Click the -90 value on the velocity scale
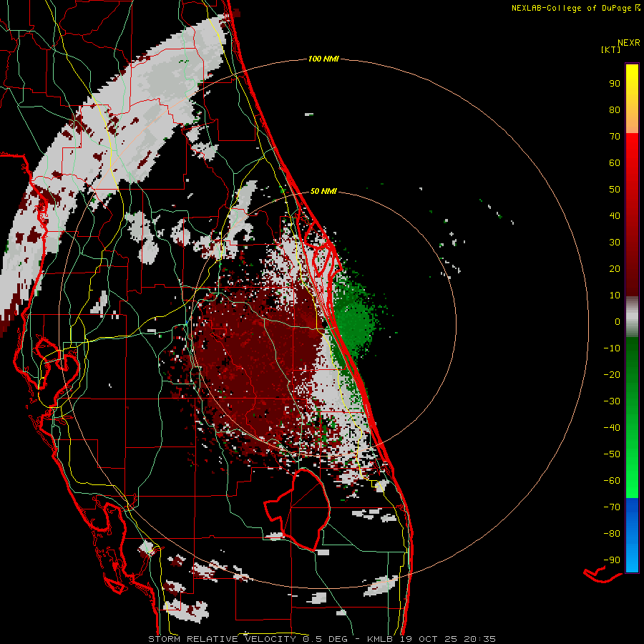Viewport: 644px width, 644px height. point(612,560)
